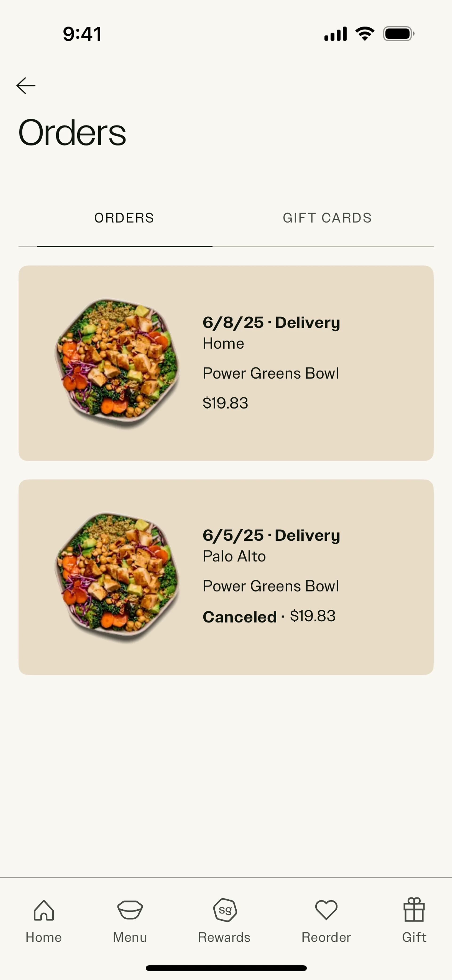Tap the 9:41 clock in status bar
452x980 pixels.
coord(82,34)
